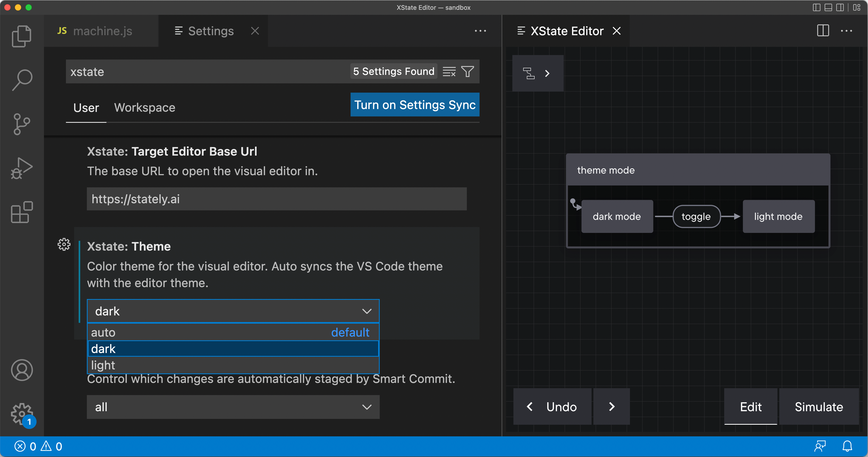Click the Target Editor Base URL input field
The image size is (868, 457).
tap(277, 199)
